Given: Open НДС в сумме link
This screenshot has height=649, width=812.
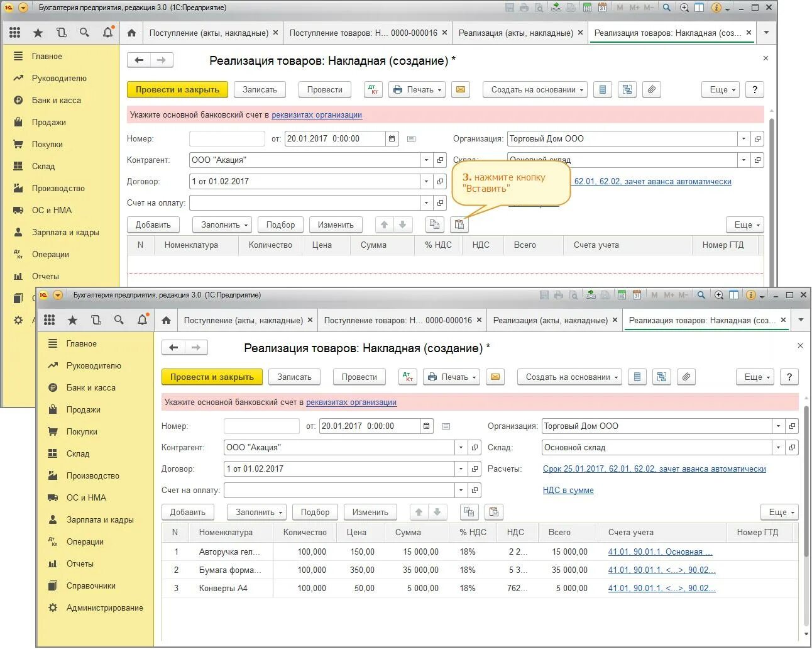Looking at the screenshot, I should coord(568,490).
